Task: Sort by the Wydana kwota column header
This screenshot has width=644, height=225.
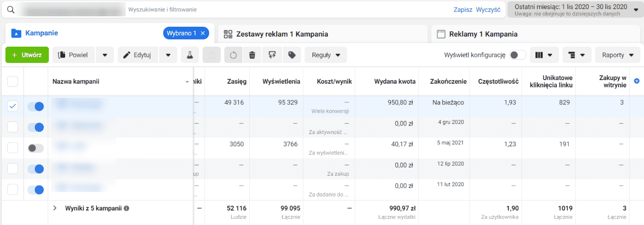Action: pos(395,81)
